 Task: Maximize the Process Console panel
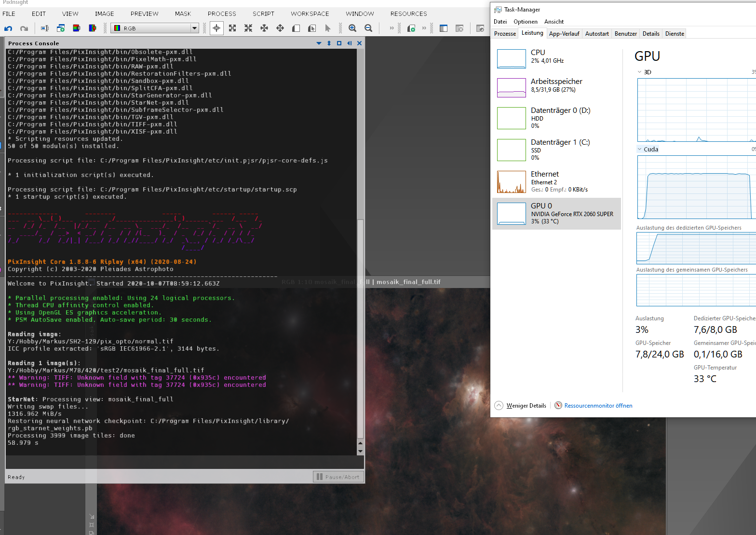click(x=339, y=43)
